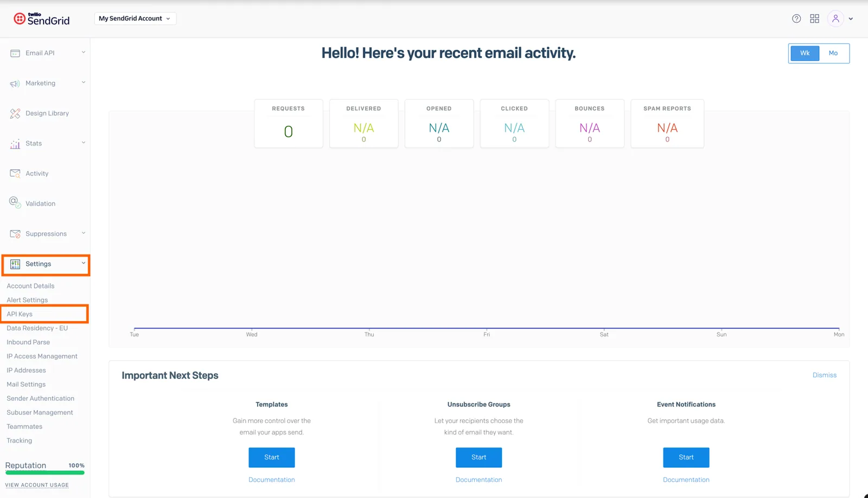This screenshot has height=498, width=868.
Task: Click the DELIVERED stat card
Action: pyautogui.click(x=364, y=124)
